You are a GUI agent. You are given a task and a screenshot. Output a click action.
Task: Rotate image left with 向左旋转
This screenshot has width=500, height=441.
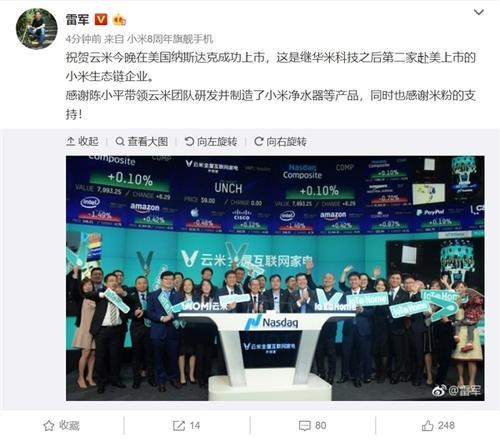point(211,142)
